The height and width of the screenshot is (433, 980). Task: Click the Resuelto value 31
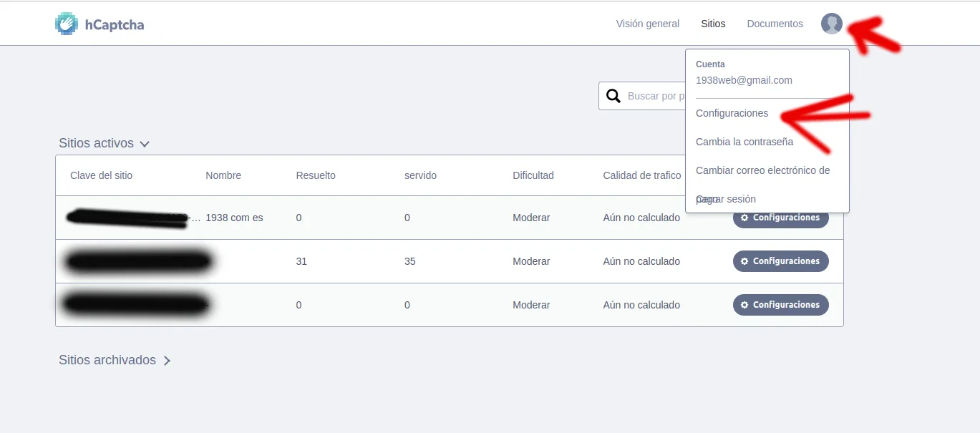point(301,261)
